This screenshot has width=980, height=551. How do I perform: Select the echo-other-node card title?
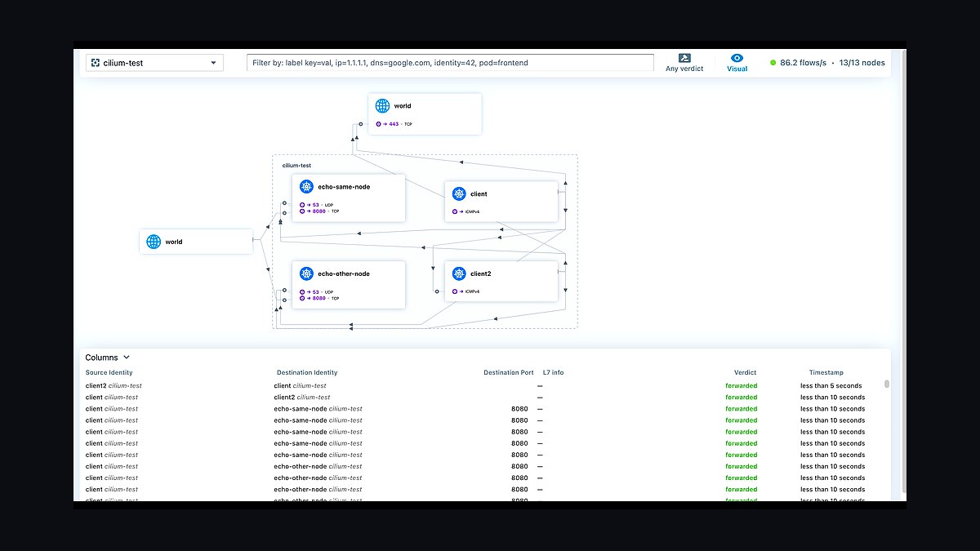click(344, 274)
